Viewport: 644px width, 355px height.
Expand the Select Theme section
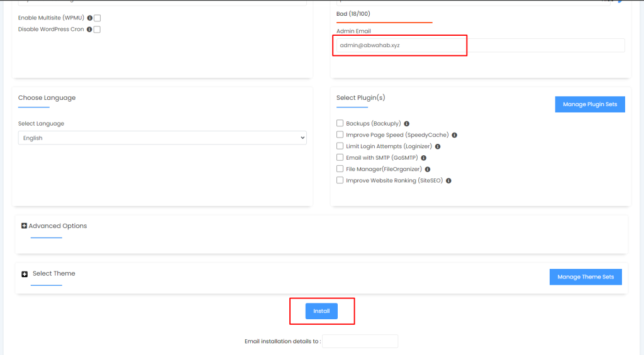[x=25, y=274]
